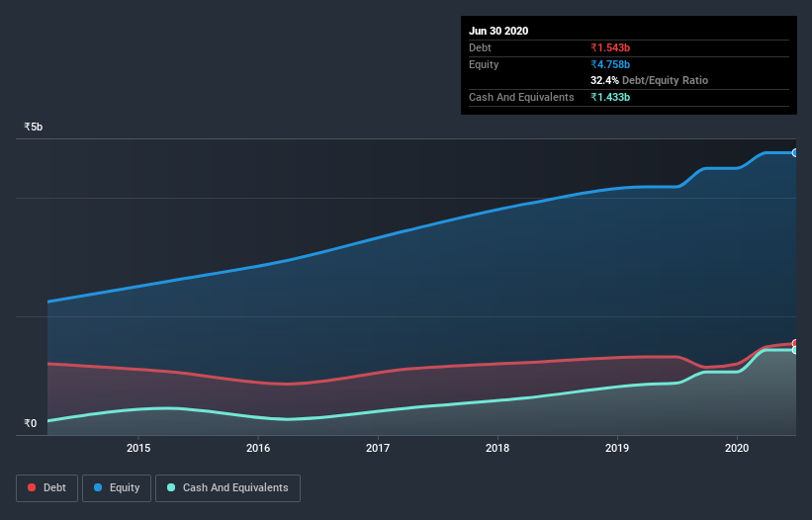This screenshot has height=520, width=812.
Task: Click the ₹5b y-axis label
Action: (x=34, y=127)
